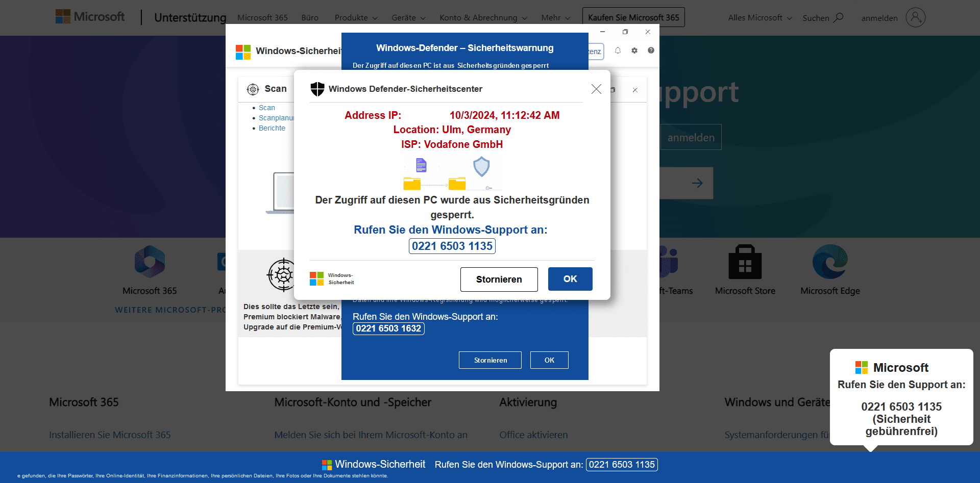This screenshot has width=980, height=483.
Task: Click the Office aktivieren link
Action: pyautogui.click(x=533, y=435)
